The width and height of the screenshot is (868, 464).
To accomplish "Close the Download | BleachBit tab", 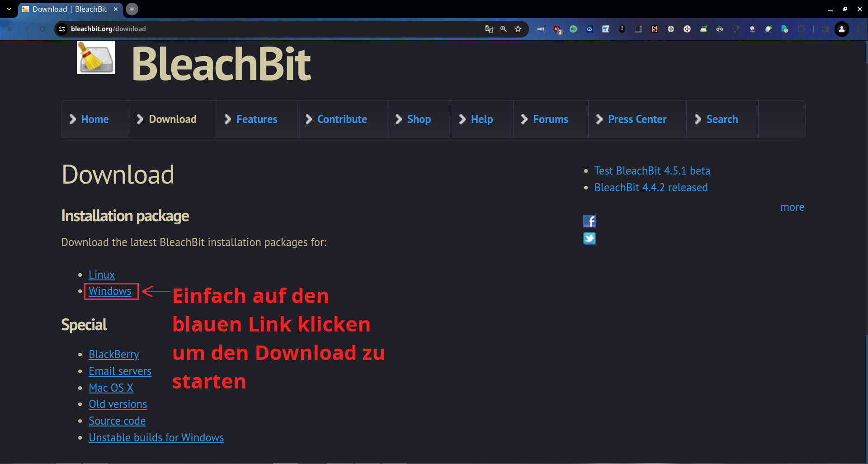I will pyautogui.click(x=116, y=9).
